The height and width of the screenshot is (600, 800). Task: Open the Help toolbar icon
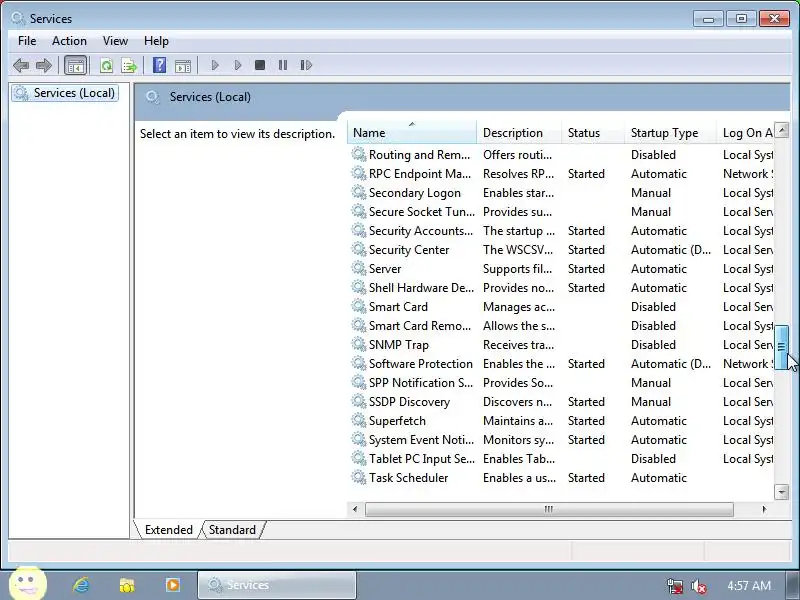click(159, 65)
